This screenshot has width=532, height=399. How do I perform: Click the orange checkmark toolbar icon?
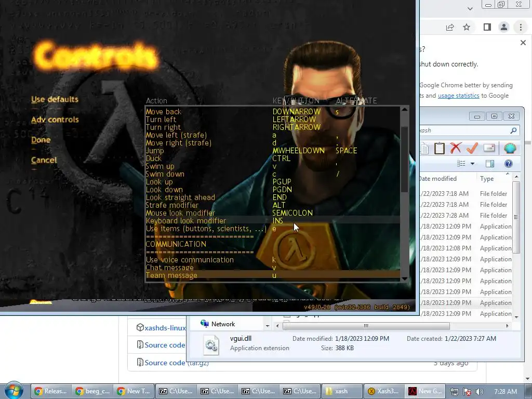472,148
